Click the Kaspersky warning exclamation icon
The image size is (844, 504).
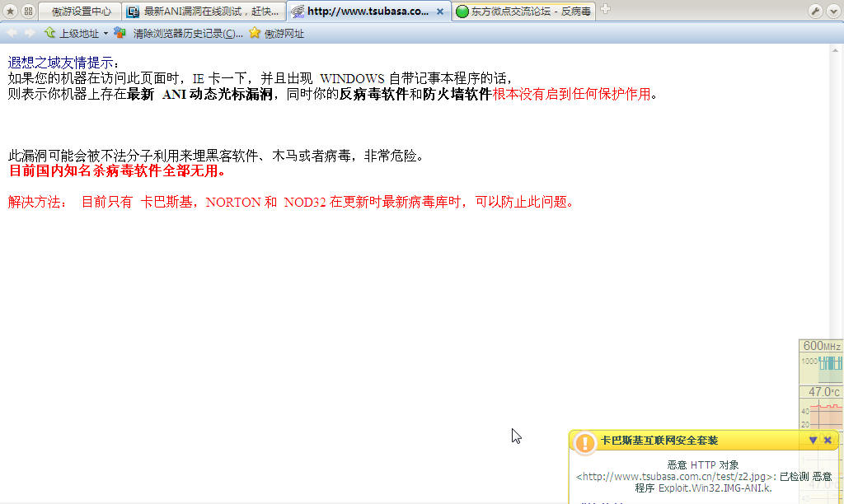(584, 442)
